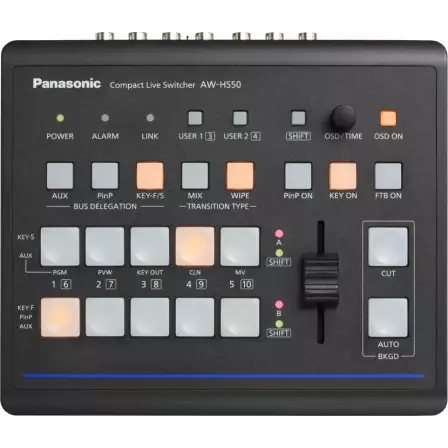Click the pink bus A tally LED
This screenshot has height=448, width=448.
279,233
